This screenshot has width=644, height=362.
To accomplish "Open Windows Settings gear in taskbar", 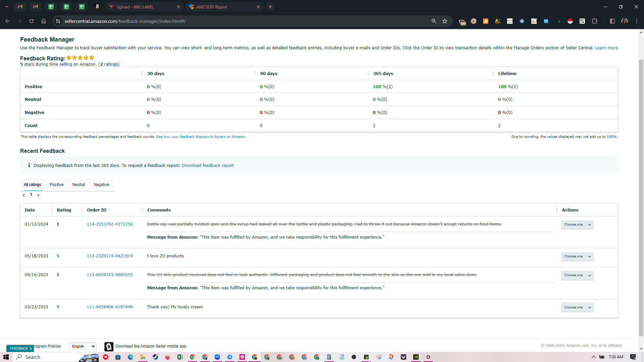I will tap(428, 357).
